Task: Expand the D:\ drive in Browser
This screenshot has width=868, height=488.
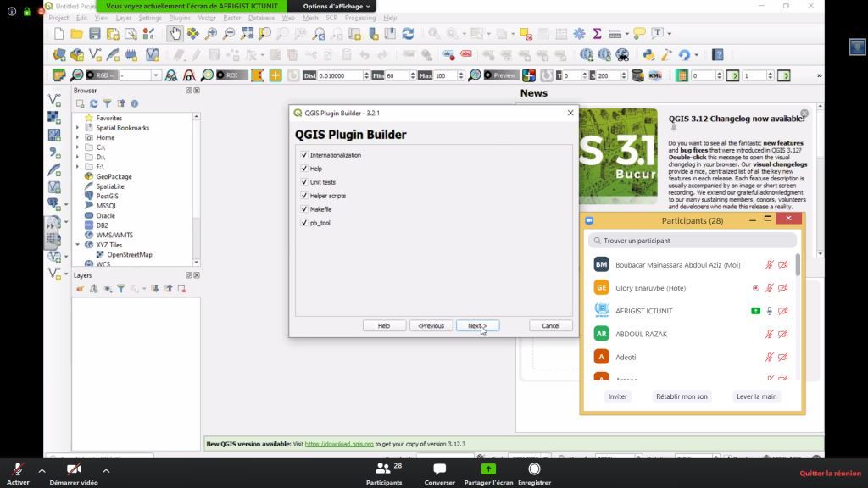Action: pyautogui.click(x=77, y=157)
